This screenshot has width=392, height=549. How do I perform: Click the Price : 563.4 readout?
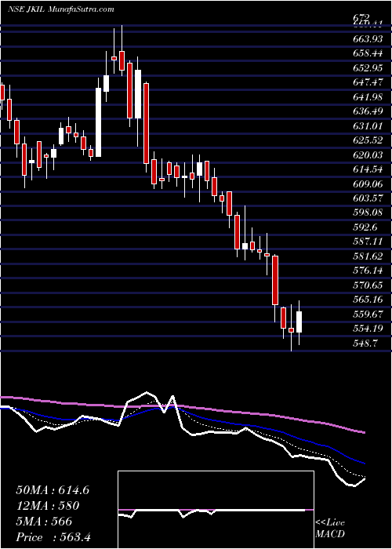[53, 537]
